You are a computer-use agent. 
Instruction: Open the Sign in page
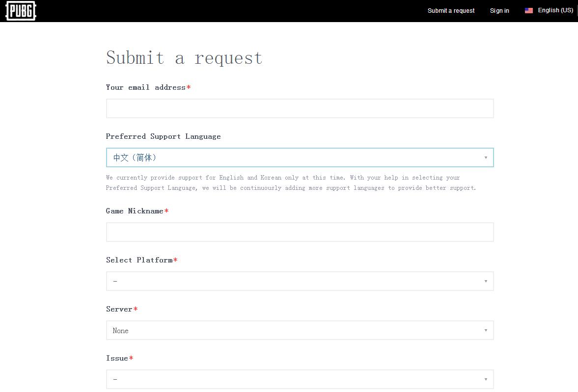point(499,11)
